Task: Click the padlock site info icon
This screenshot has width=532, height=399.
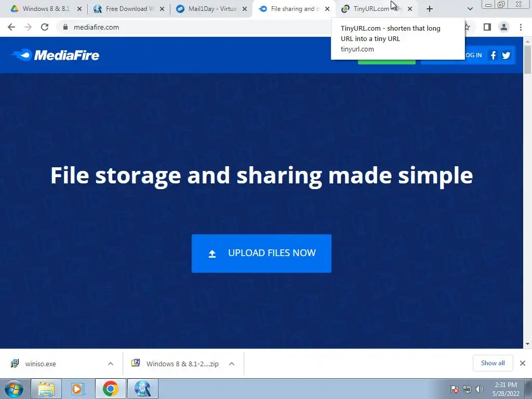Action: [65, 27]
